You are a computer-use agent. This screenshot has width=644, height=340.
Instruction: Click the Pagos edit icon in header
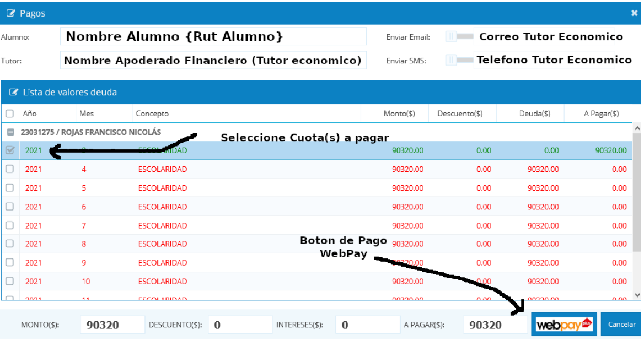10,13
